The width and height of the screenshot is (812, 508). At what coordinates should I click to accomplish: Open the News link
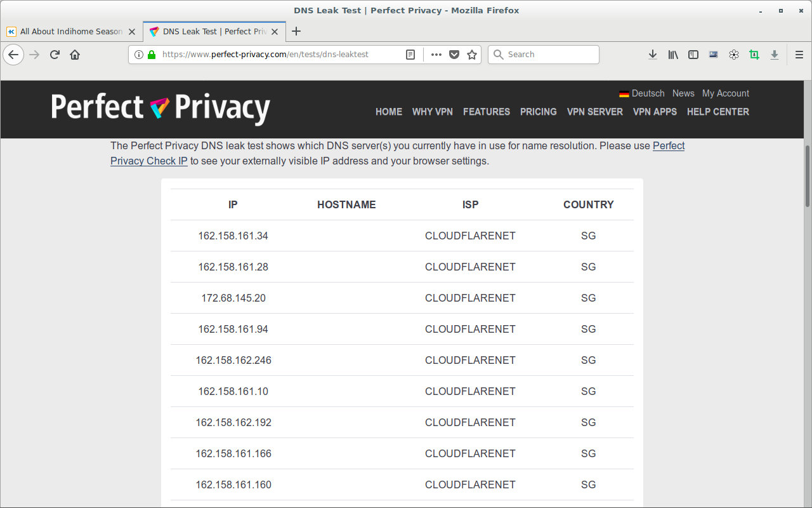click(683, 93)
